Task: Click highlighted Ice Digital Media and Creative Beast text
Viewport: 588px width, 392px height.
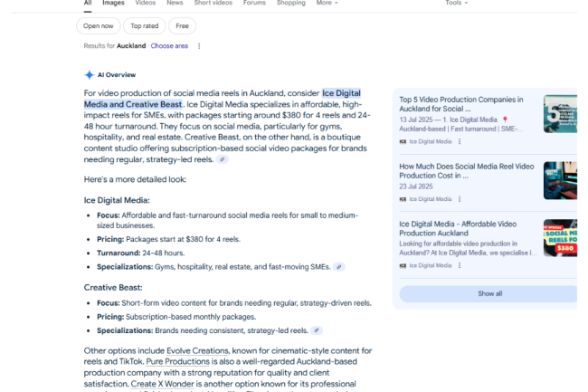Action: tap(222, 99)
